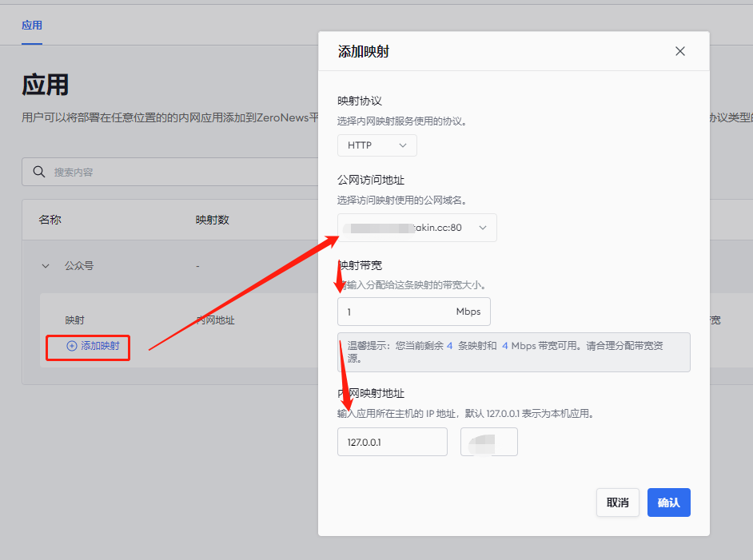Screen dimensions: 753x560
Task: Click 确认 to confirm the mapping
Action: click(668, 502)
